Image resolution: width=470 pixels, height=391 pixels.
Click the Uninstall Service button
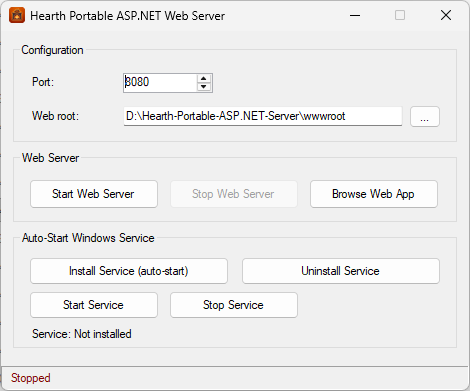(x=341, y=271)
